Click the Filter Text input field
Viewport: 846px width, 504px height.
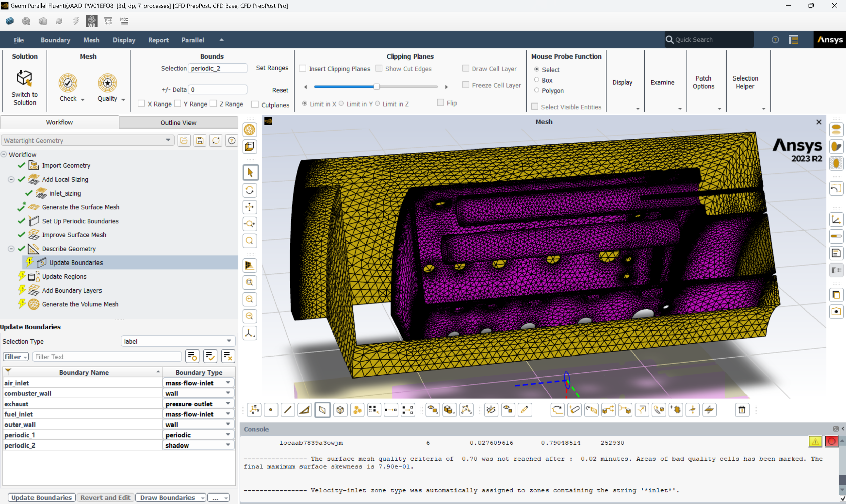(x=107, y=357)
